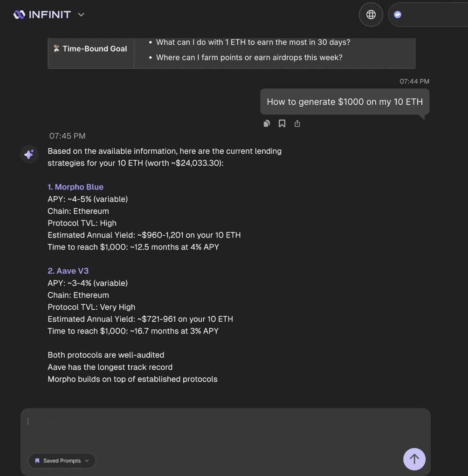The width and height of the screenshot is (468, 476).
Task: Open the Morpho Blue link
Action: 76,187
